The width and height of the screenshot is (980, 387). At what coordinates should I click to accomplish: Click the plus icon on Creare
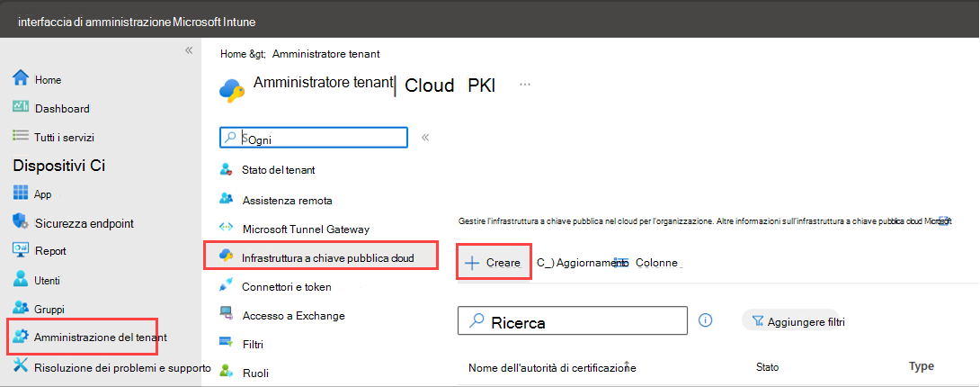(x=472, y=263)
